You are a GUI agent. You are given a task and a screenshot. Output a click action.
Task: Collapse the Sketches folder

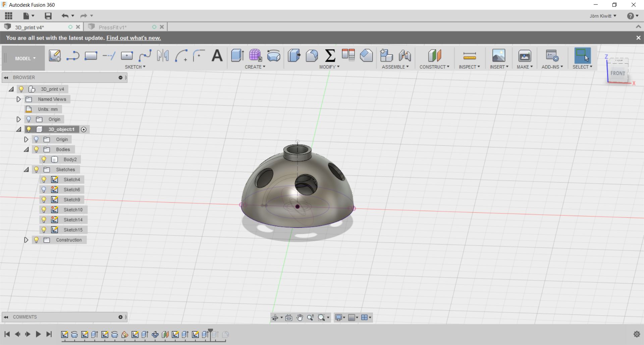26,169
